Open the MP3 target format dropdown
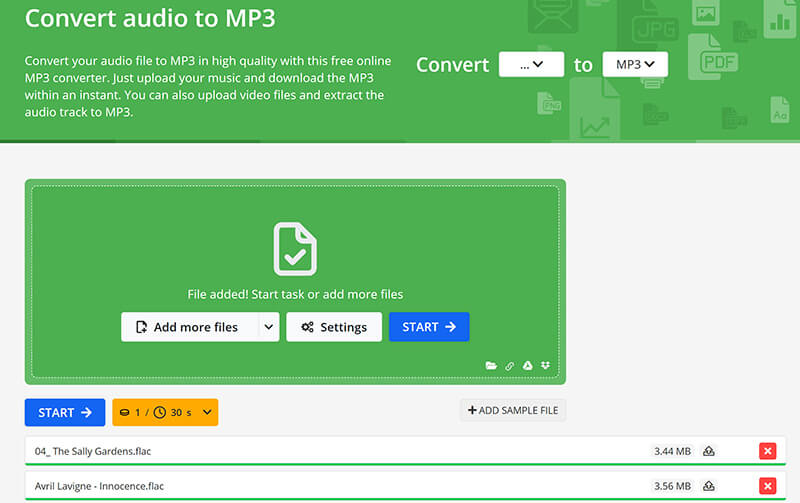This screenshot has height=503, width=800. (x=635, y=64)
